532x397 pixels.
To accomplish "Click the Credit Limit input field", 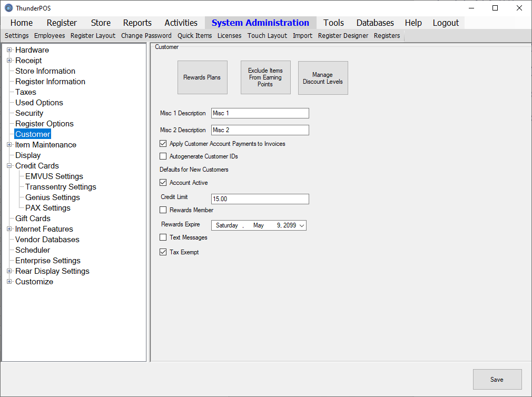I will coord(260,199).
